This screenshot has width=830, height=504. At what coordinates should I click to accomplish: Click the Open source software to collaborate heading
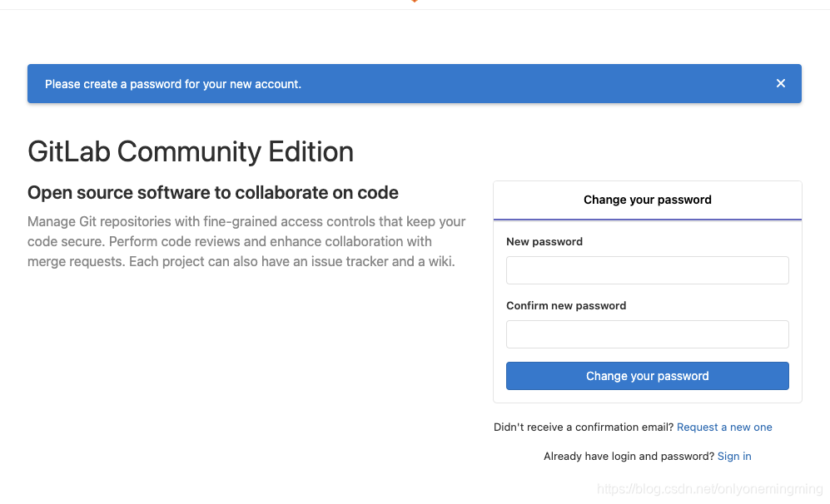[213, 193]
